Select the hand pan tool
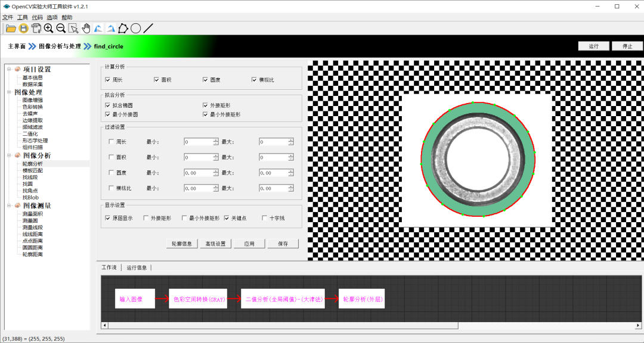Viewport: 644px width, 343px height. [x=86, y=29]
